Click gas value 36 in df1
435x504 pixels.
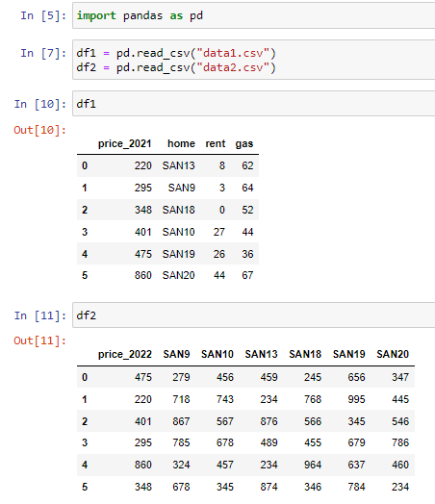click(247, 254)
